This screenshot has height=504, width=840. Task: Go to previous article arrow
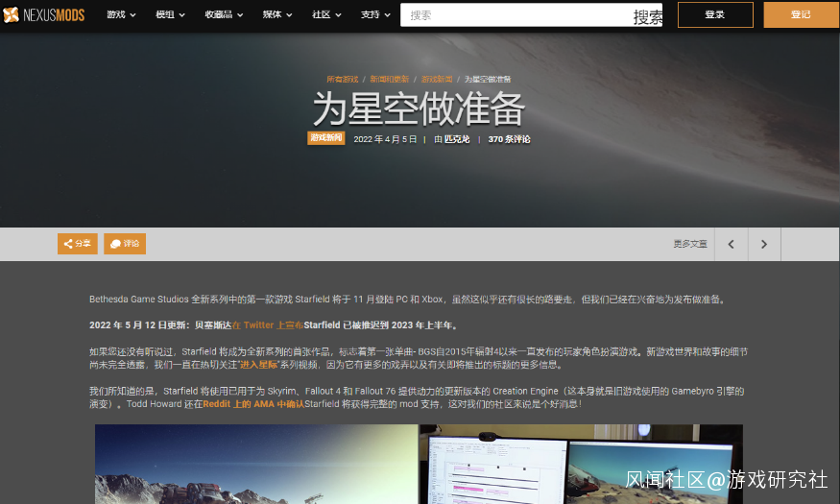[x=732, y=244]
